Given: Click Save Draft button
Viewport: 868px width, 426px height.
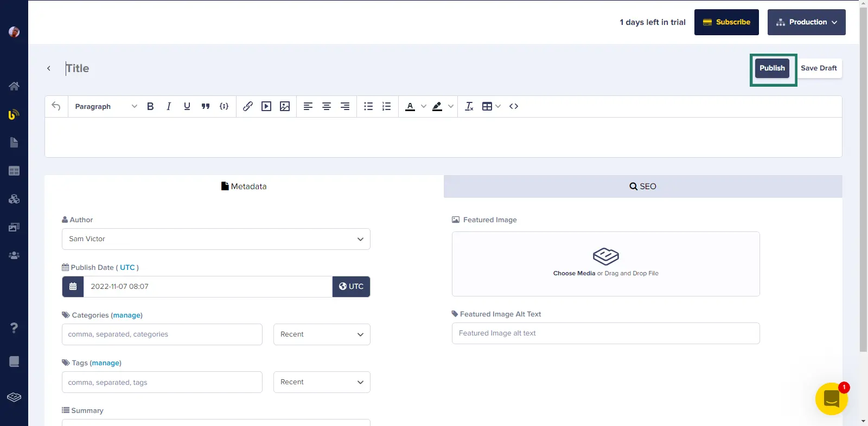Looking at the screenshot, I should [819, 68].
